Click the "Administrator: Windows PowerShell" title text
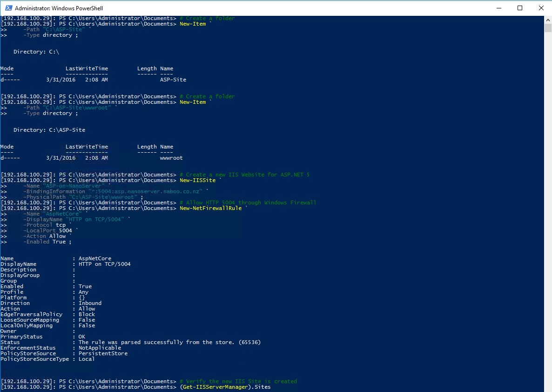The image size is (552, 392). click(x=59, y=8)
